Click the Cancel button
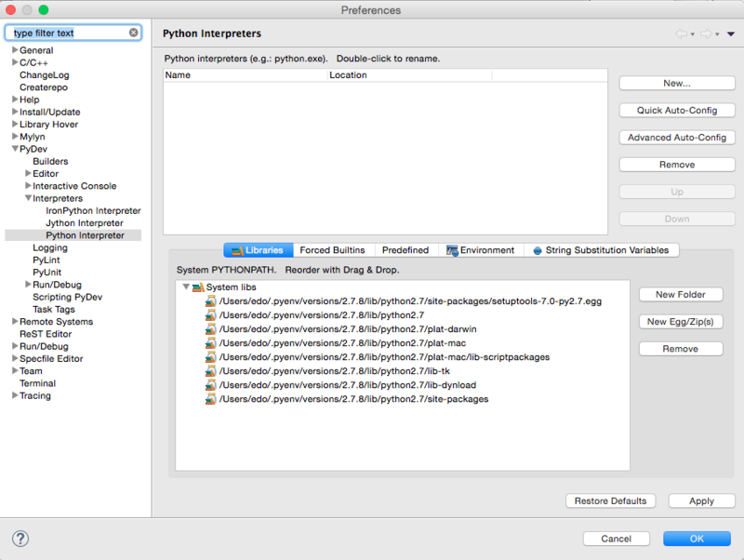Image resolution: width=744 pixels, height=560 pixels. pyautogui.click(x=617, y=539)
